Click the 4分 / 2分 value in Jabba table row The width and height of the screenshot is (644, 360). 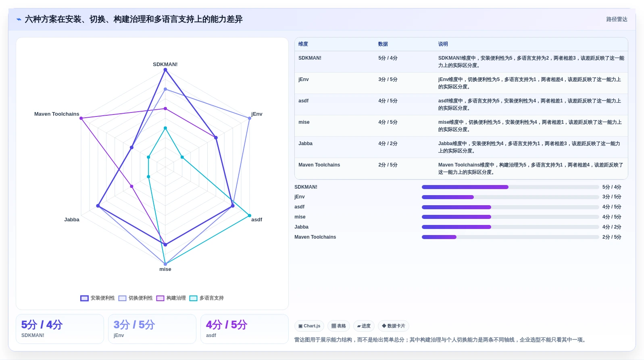pos(388,144)
